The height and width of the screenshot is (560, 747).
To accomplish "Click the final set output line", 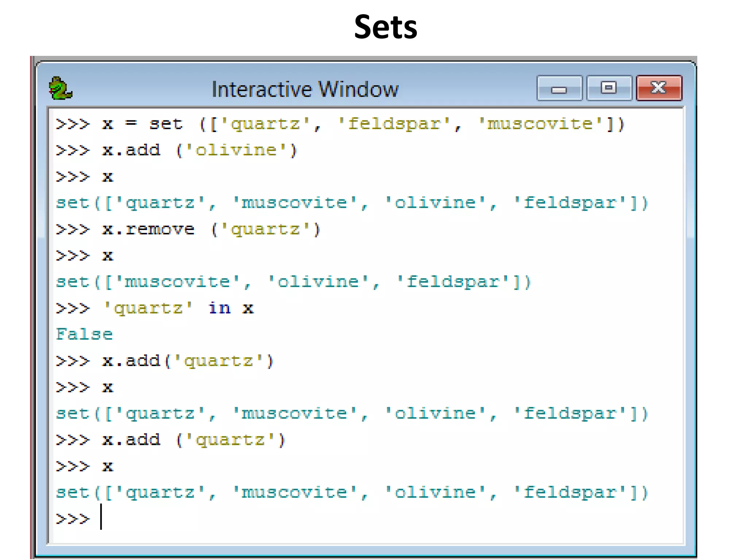I will [352, 493].
